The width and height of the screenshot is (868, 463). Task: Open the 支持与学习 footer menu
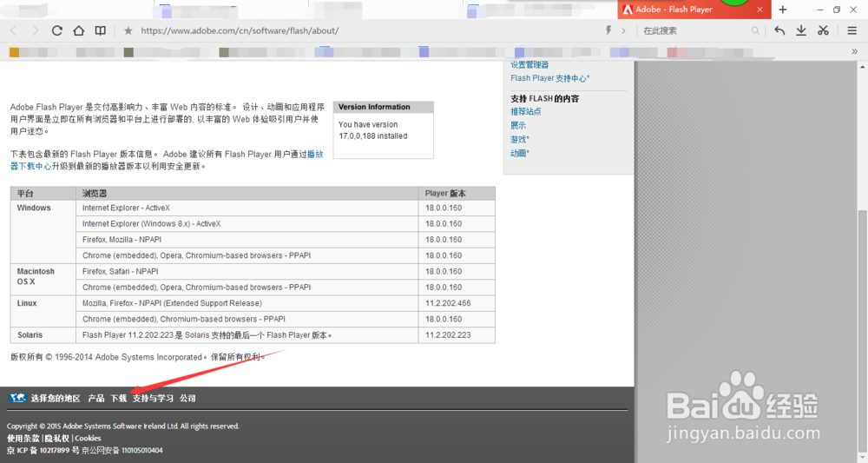[x=153, y=398]
